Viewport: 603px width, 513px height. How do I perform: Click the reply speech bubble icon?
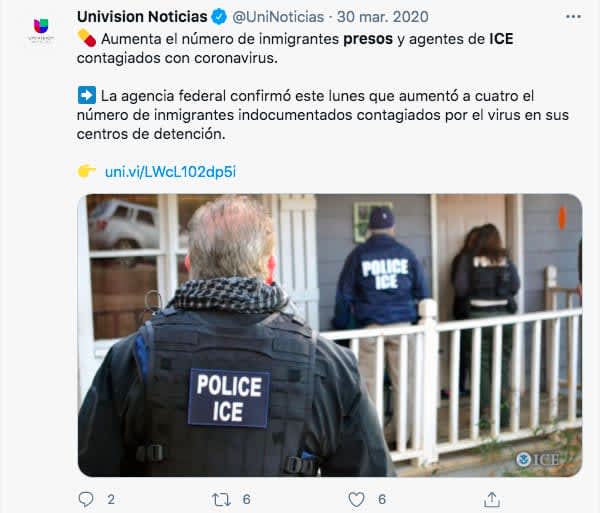pos(85,499)
